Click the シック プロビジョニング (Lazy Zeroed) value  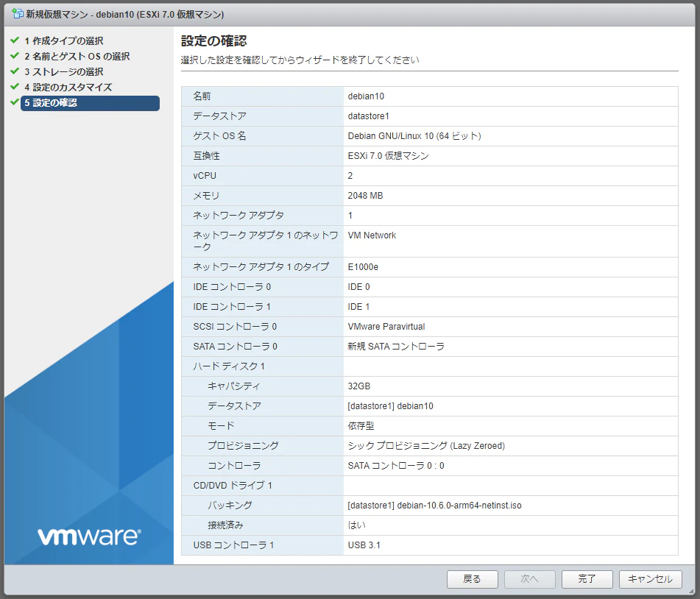tap(426, 446)
